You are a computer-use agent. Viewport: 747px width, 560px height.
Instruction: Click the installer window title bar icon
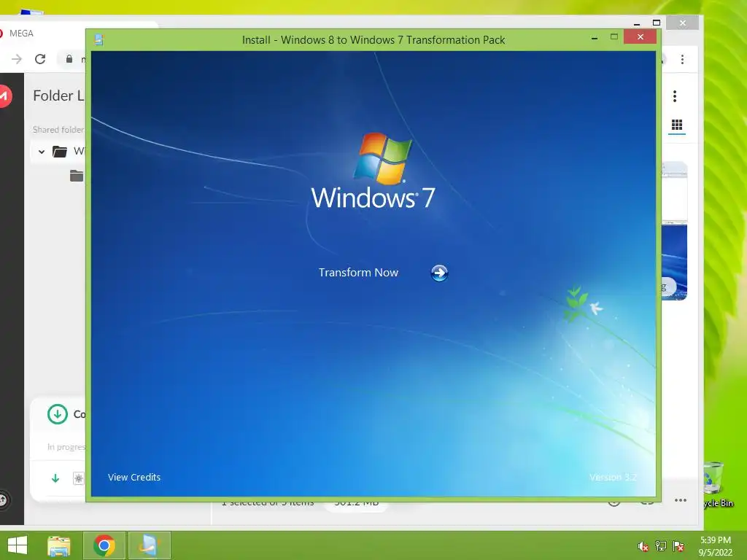pyautogui.click(x=99, y=39)
